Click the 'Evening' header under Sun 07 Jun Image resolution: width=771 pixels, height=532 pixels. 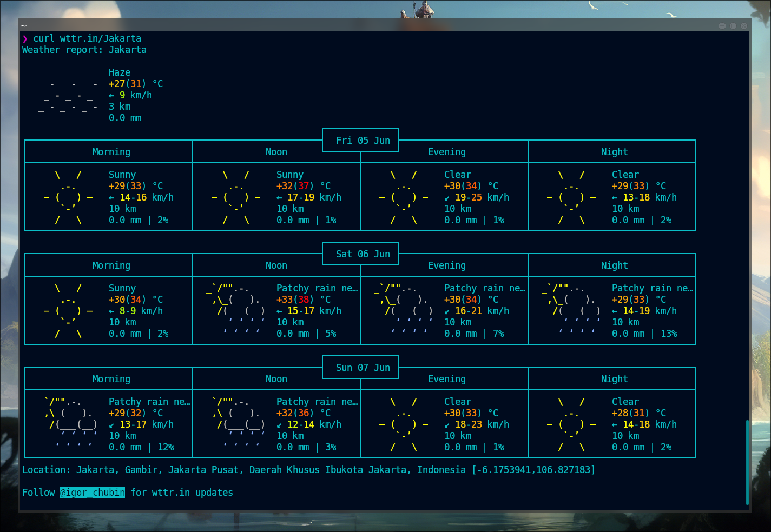[447, 379]
